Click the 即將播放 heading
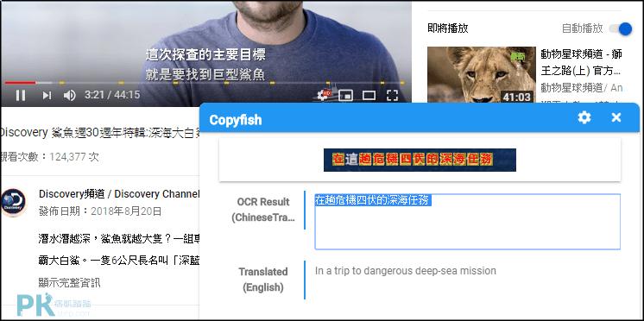Screen dimensions: 644x321 [448, 28]
